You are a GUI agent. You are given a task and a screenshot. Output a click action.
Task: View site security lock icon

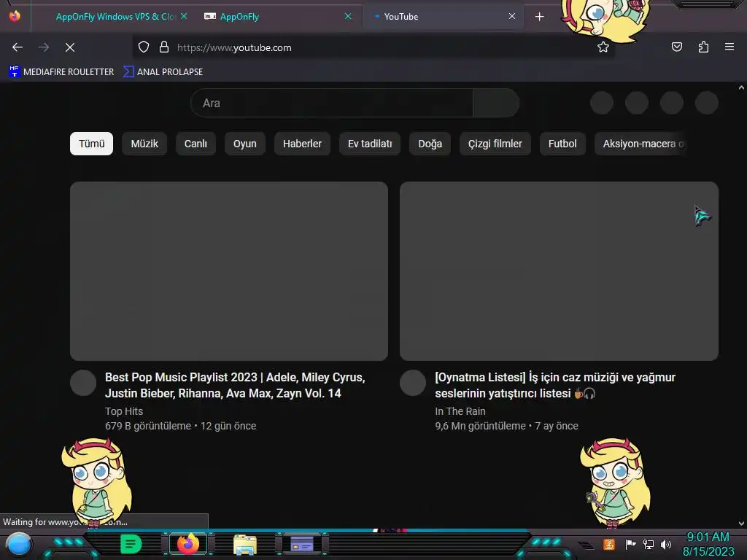tap(164, 47)
